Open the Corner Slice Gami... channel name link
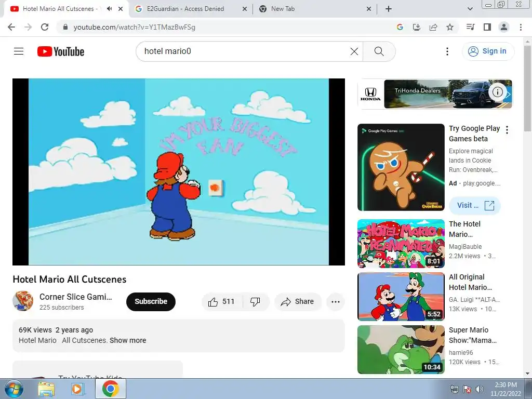This screenshot has width=532, height=399. (x=76, y=297)
